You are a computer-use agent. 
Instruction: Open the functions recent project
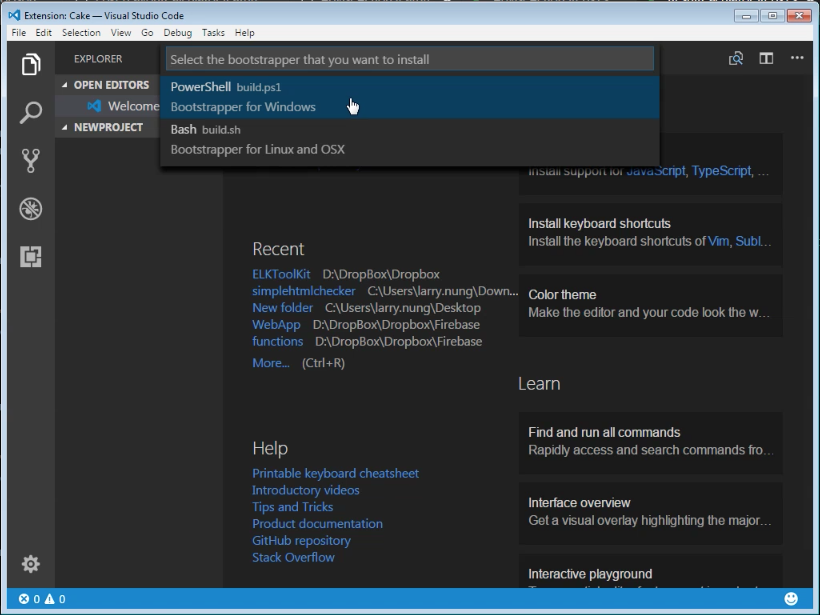tap(278, 341)
